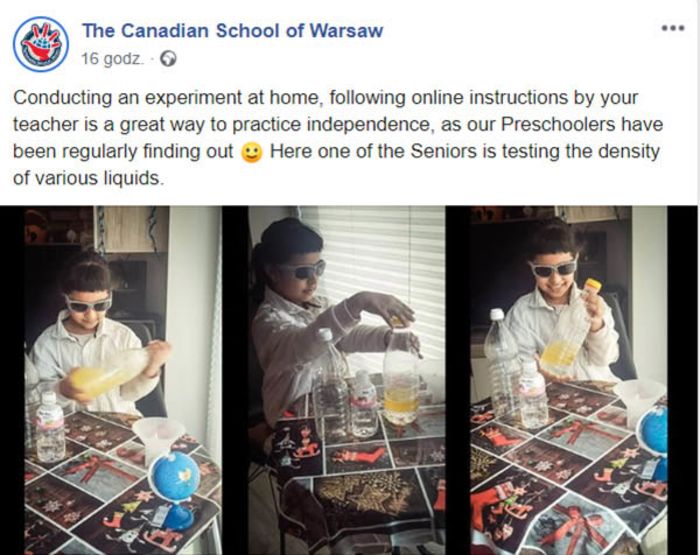The height and width of the screenshot is (555, 700).
Task: Click the blue globe in right photo
Action: (653, 432)
